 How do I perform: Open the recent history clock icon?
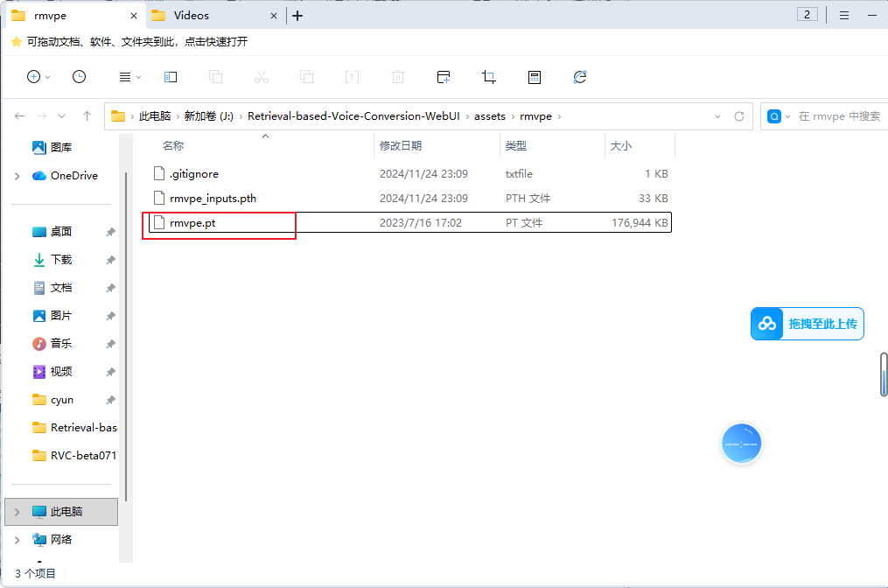[80, 76]
